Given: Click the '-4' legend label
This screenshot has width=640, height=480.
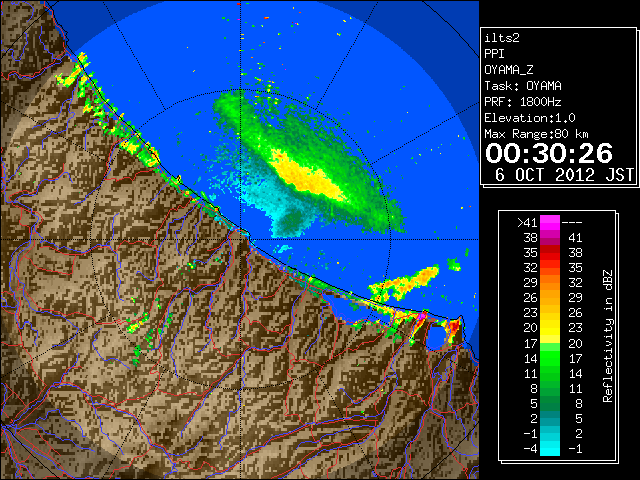Looking at the screenshot, I should 530,449.
